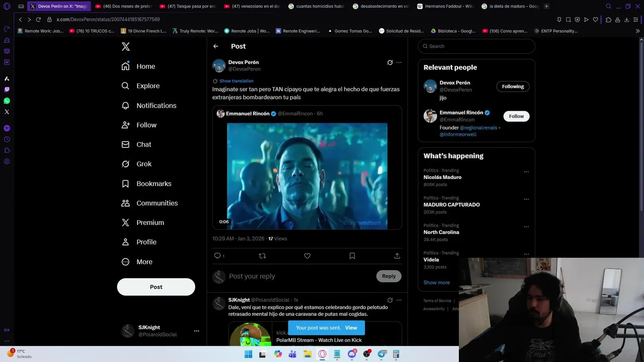Click the address bar URL
This screenshot has height=362, width=644.
point(108,20)
